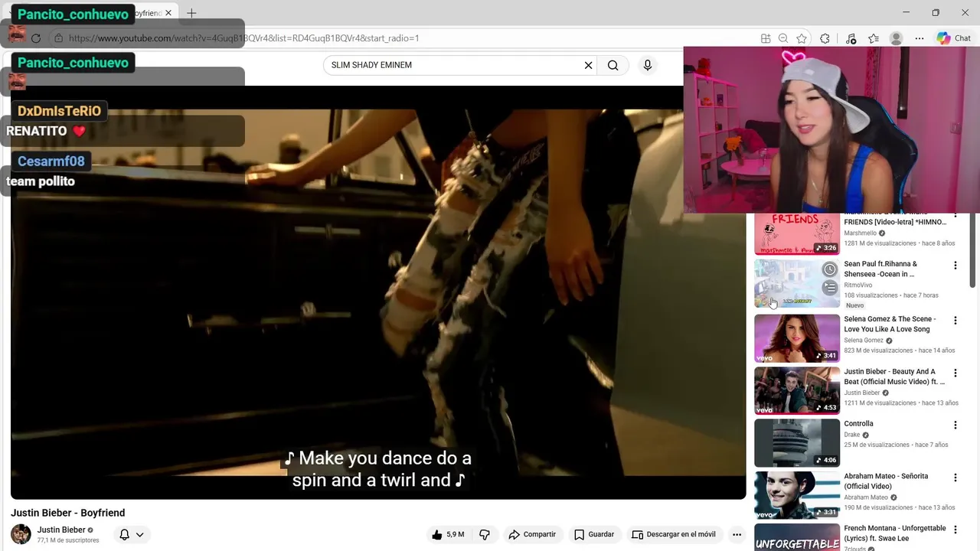Open the favorites list icon

click(x=874, y=38)
